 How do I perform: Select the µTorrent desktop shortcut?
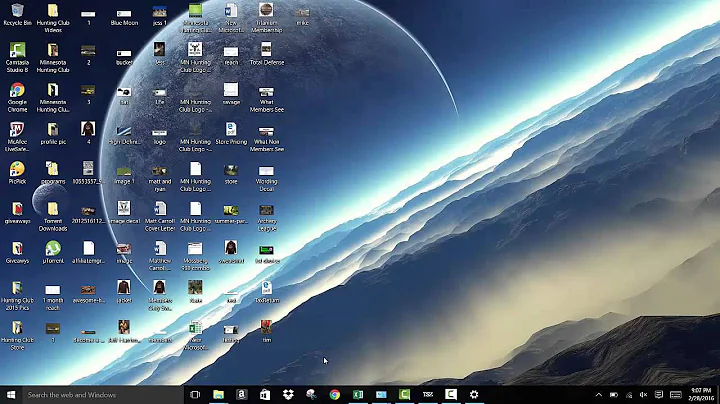pyautogui.click(x=53, y=252)
